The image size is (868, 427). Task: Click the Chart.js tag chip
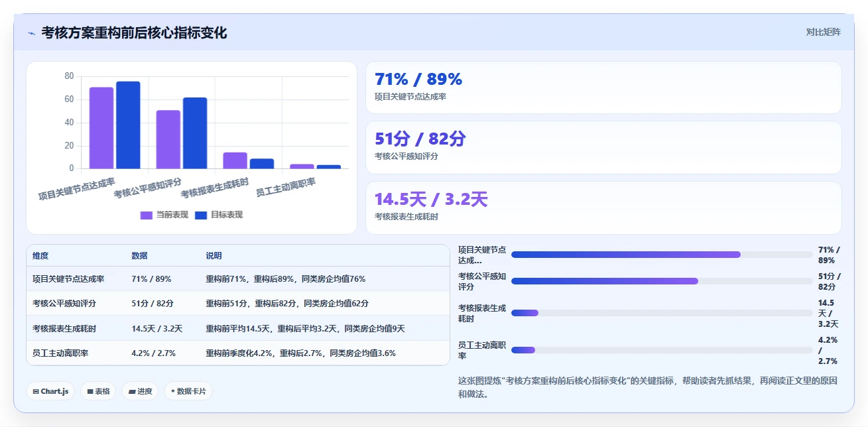click(x=50, y=391)
